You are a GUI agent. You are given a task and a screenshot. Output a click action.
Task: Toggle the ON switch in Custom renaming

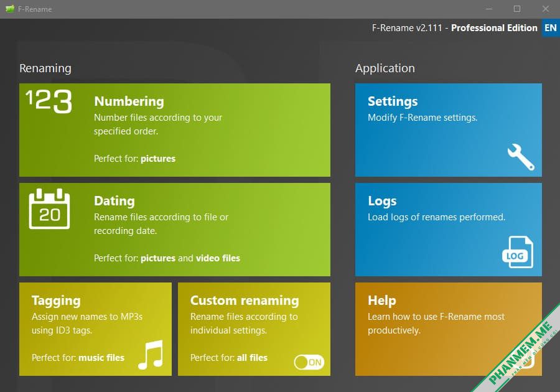pos(309,362)
